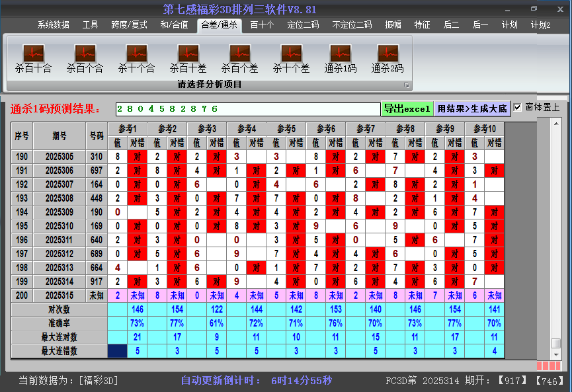The image size is (572, 392).
Task: Click the prediction result number field
Action: pyautogui.click(x=248, y=108)
